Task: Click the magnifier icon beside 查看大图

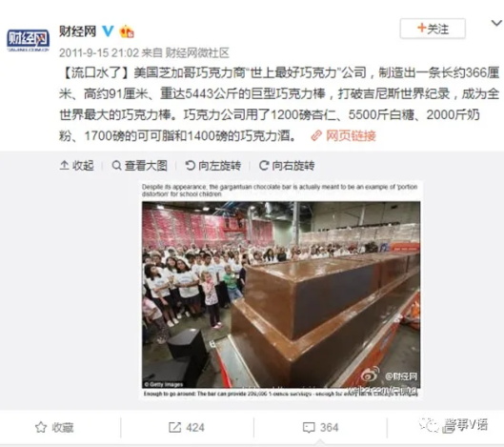Action: (116, 165)
